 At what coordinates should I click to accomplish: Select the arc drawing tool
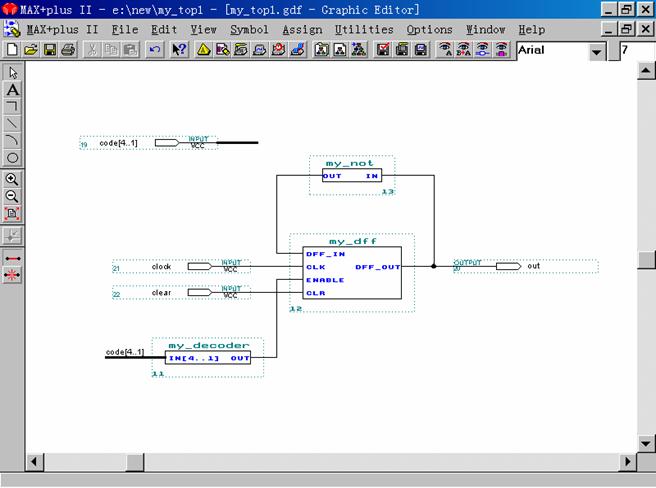pyautogui.click(x=13, y=140)
